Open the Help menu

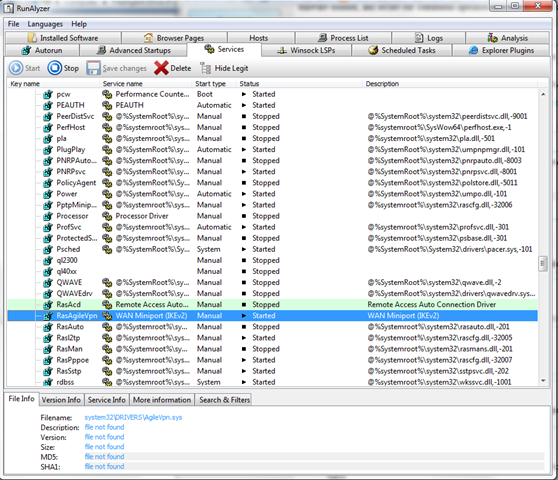pyautogui.click(x=79, y=24)
